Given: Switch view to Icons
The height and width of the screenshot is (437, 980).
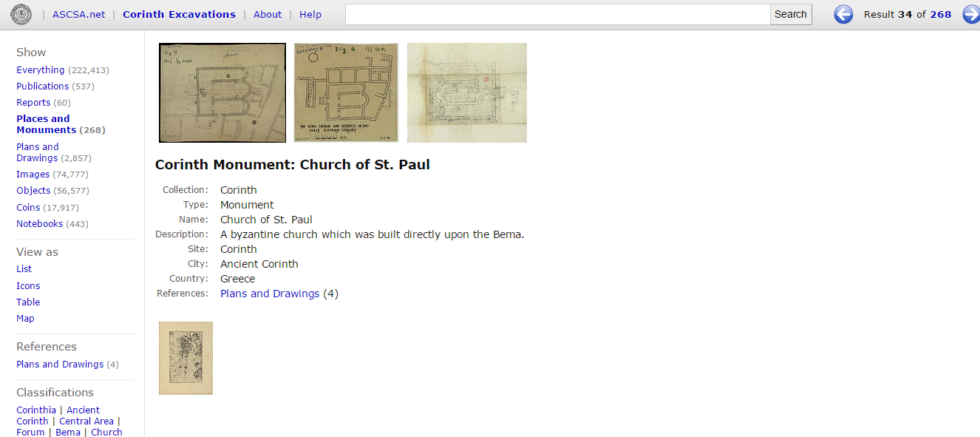Looking at the screenshot, I should pos(28,285).
